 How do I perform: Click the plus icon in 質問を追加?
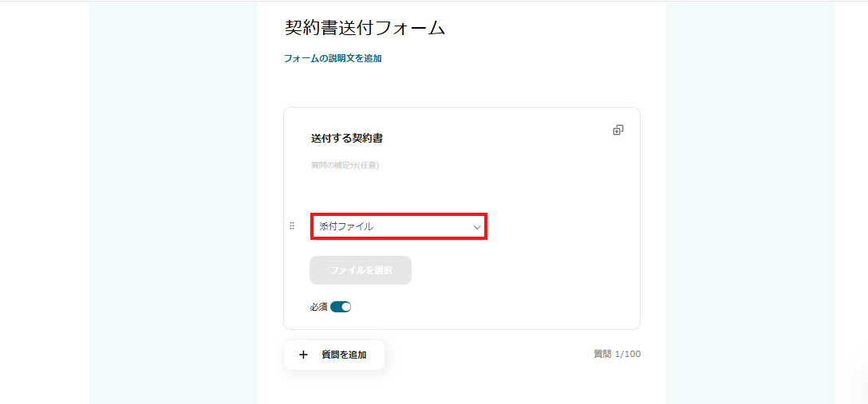(303, 355)
